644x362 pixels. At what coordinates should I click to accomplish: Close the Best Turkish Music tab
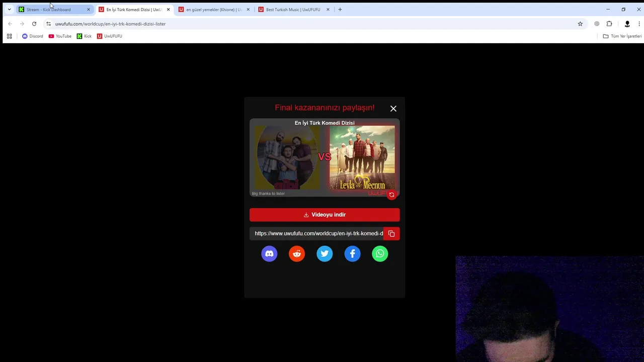pos(328,10)
